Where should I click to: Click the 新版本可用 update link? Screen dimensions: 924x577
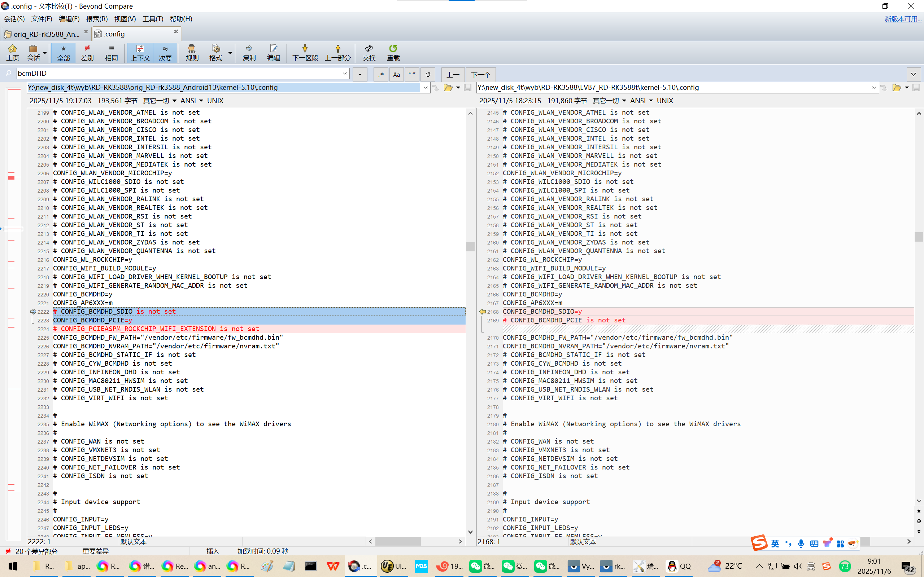click(903, 19)
